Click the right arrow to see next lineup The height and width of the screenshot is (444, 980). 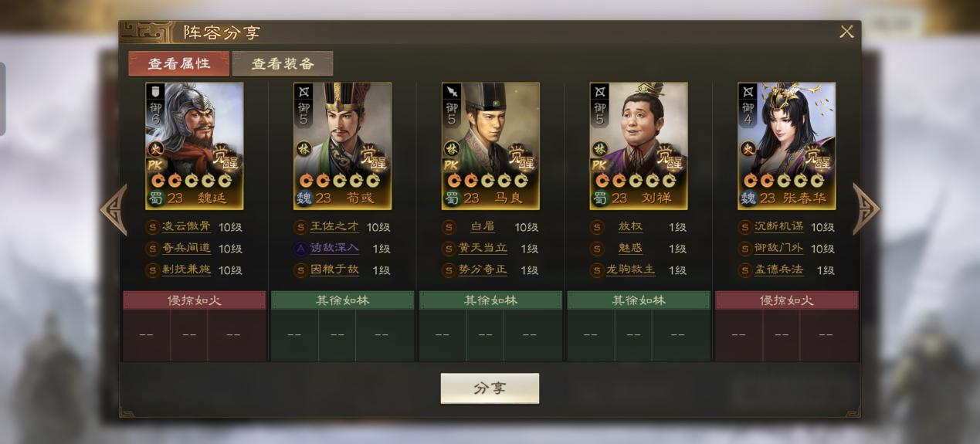pos(866,209)
